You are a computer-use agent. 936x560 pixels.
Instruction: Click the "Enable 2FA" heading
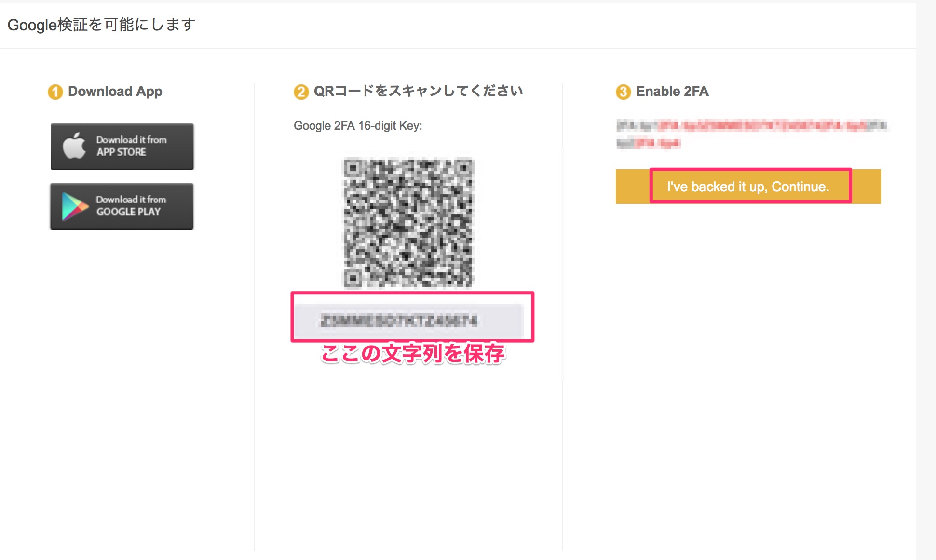pyautogui.click(x=672, y=91)
